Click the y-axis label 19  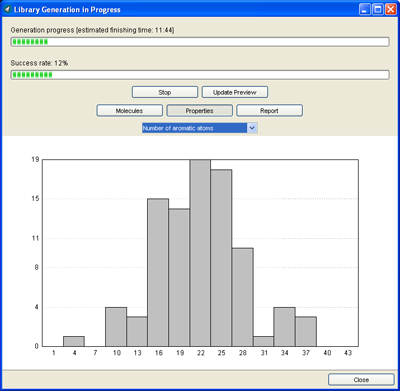tap(35, 159)
